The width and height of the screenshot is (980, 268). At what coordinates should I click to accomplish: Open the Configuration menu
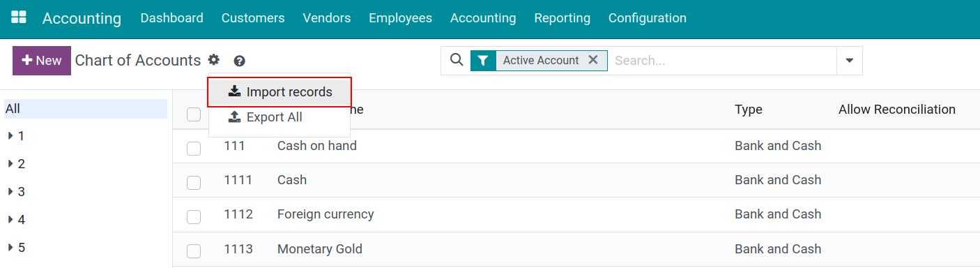[648, 18]
